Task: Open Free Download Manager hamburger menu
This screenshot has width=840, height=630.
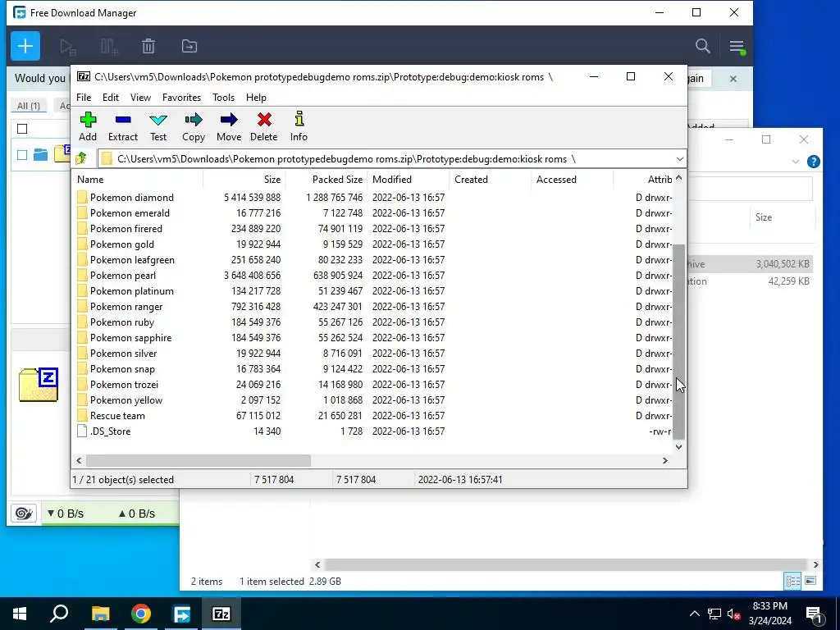Action: pos(737,47)
